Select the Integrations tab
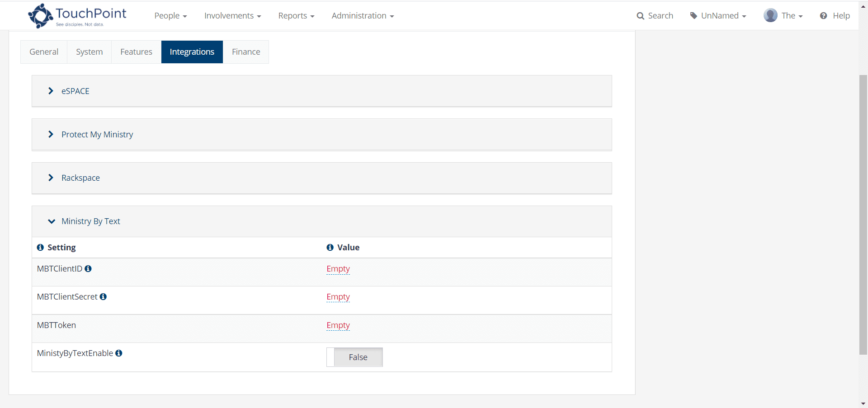This screenshot has height=408, width=868. pos(192,52)
